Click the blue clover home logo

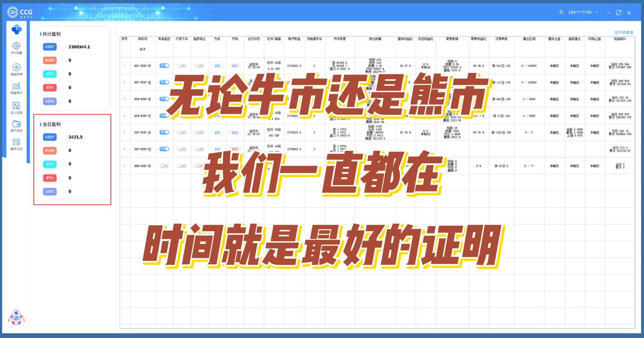16,30
